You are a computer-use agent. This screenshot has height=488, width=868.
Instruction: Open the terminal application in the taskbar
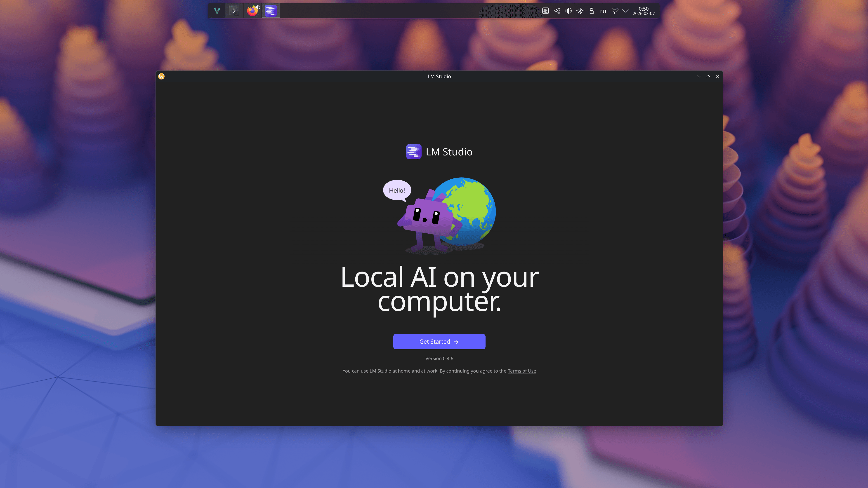tap(234, 11)
